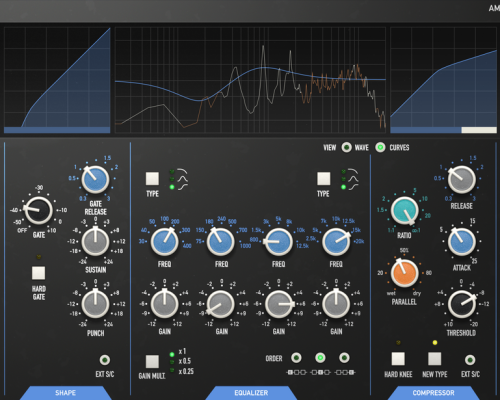Select the x0.25 gain multiplier LED
Screen dimensions: 500x400
(x=172, y=370)
